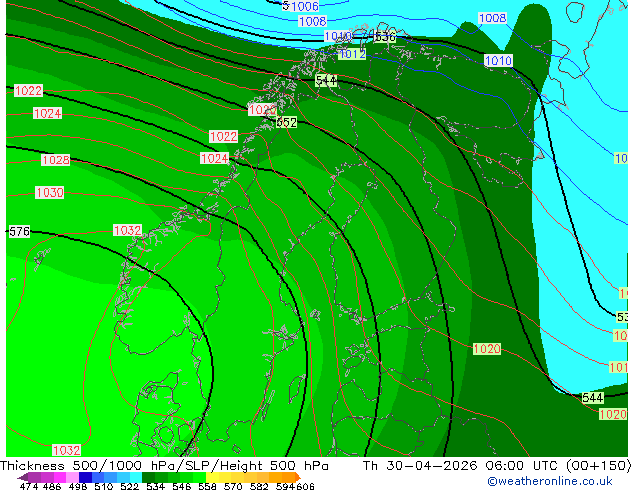Click the first yellow swatch after green
The image size is (634, 490).
pos(212,477)
